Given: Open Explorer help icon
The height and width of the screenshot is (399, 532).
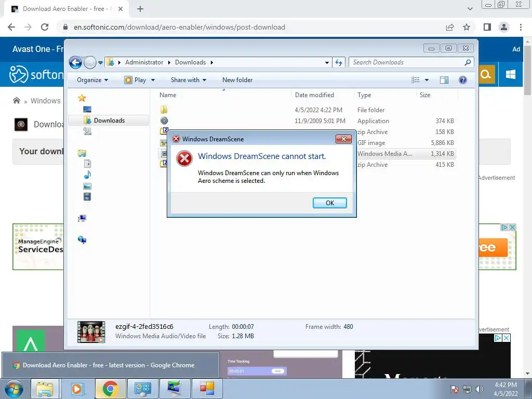Looking at the screenshot, I should 462,80.
